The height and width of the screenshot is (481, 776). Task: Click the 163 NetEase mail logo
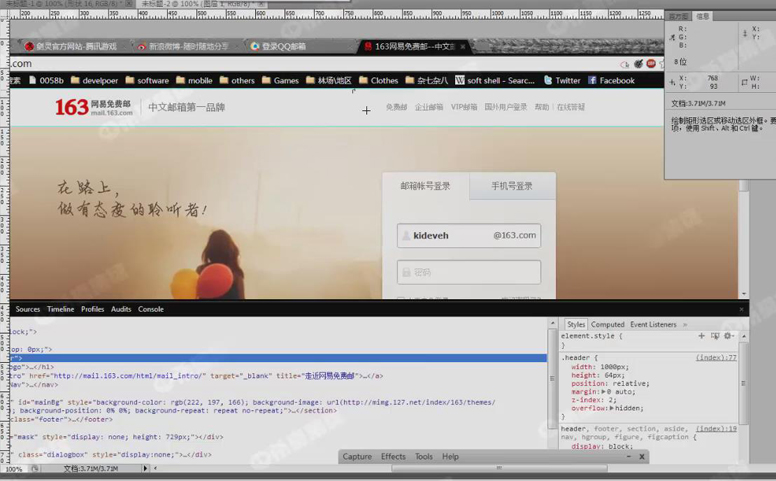pos(93,107)
